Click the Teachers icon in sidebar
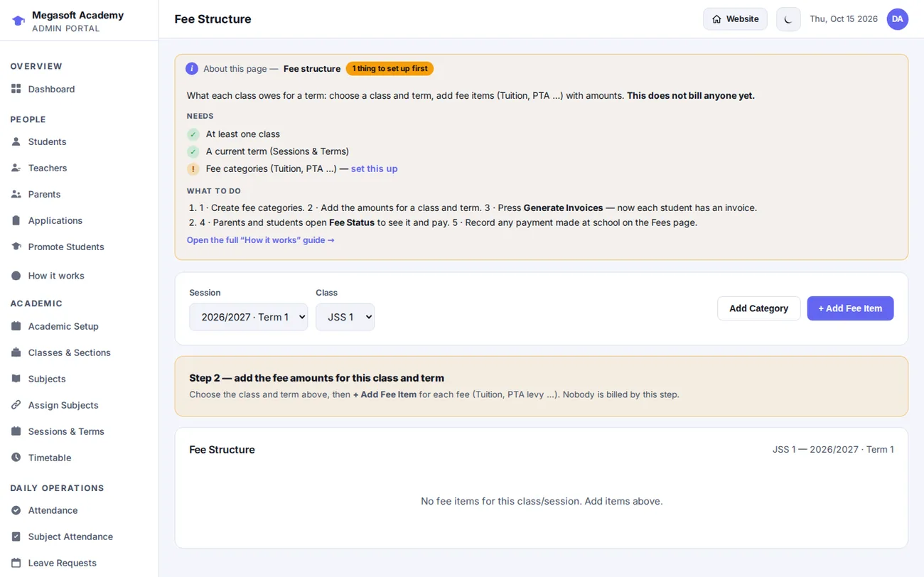This screenshot has width=924, height=577. click(16, 168)
